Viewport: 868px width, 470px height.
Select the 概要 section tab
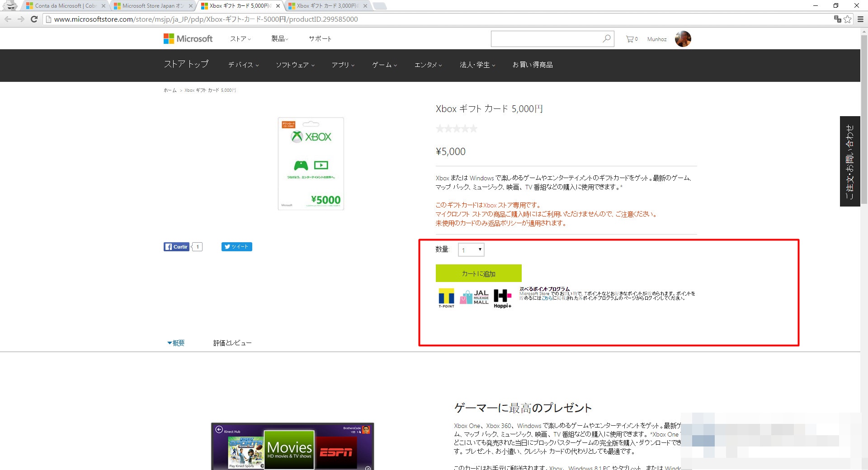coord(176,343)
